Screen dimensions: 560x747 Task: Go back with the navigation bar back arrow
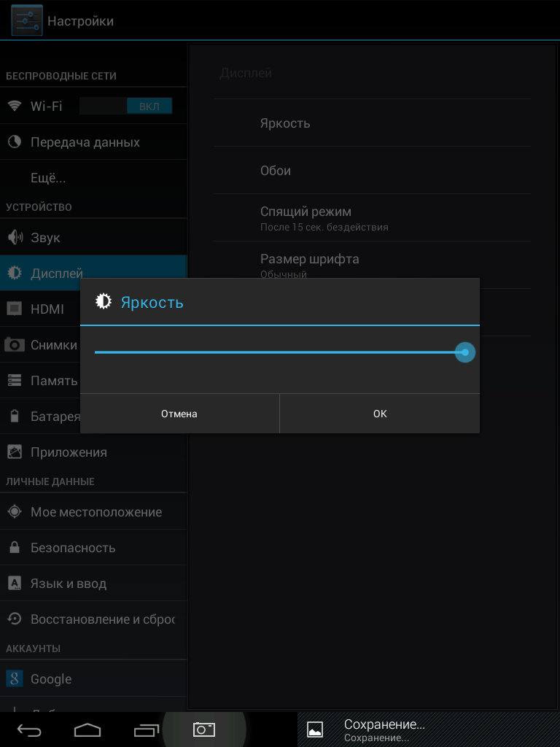coord(29,729)
